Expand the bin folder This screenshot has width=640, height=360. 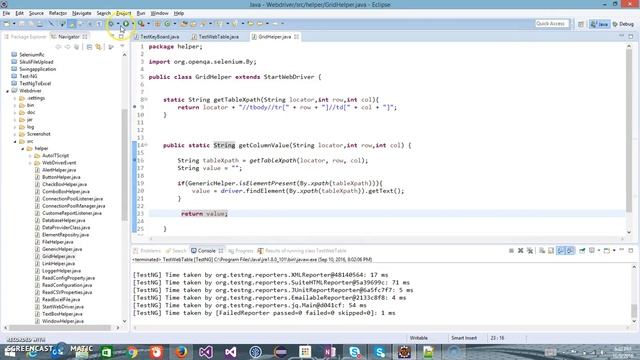point(15,105)
